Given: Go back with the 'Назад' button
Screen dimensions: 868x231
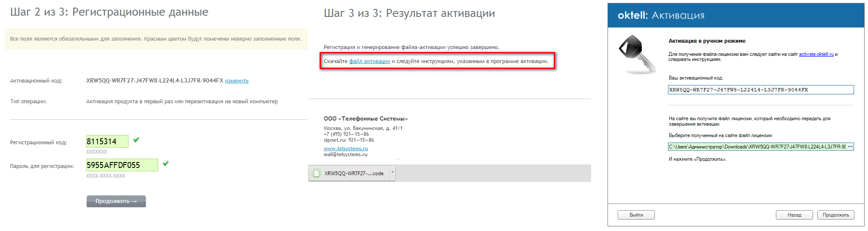Looking at the screenshot, I should point(794,215).
